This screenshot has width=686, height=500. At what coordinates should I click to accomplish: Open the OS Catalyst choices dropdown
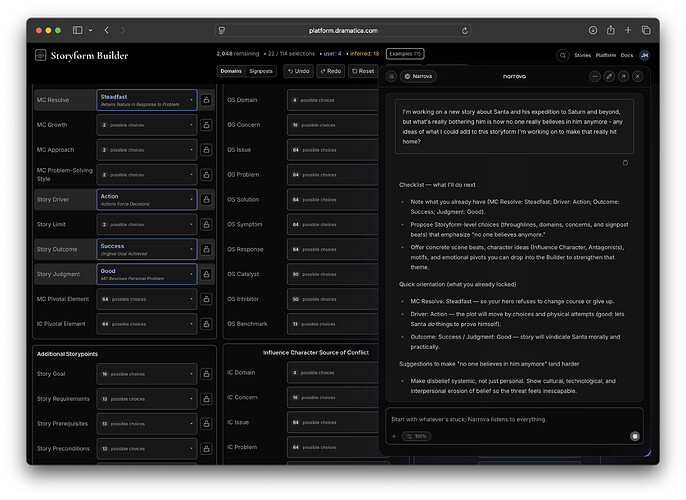(x=333, y=274)
